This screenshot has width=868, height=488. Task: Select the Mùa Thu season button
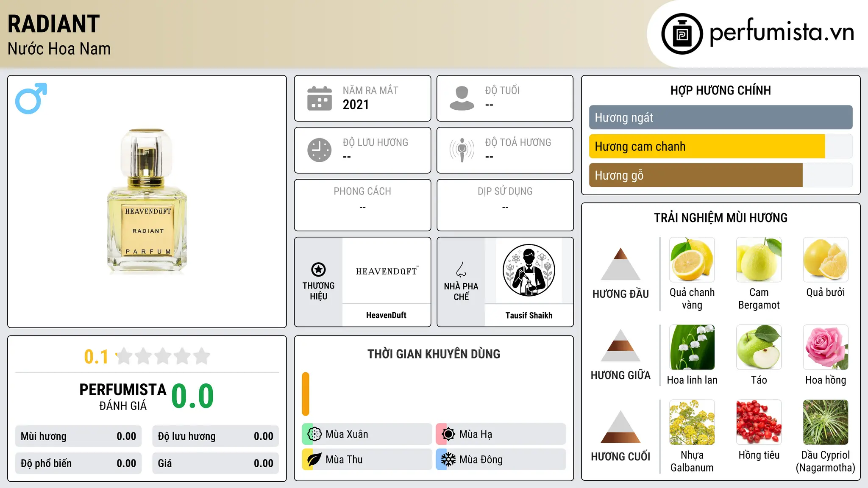367,460
